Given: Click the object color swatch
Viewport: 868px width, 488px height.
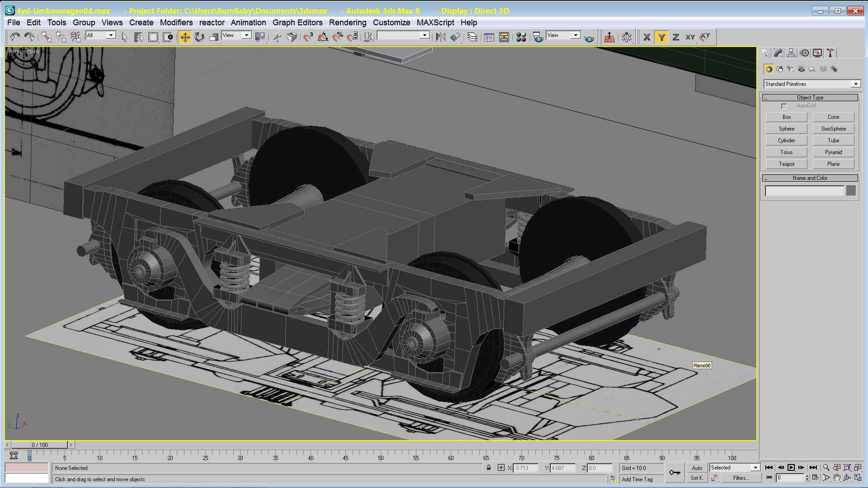Looking at the screenshot, I should tap(851, 191).
